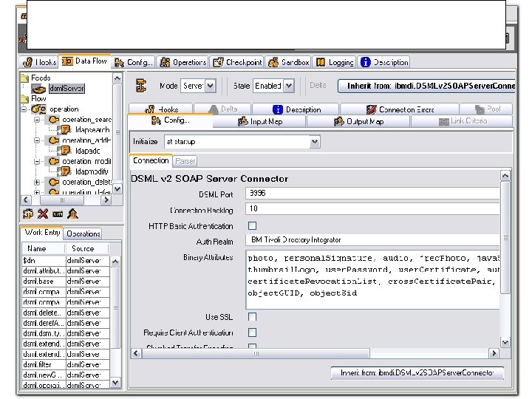
Task: Open the connector Description sub-tab
Action: 296,109
